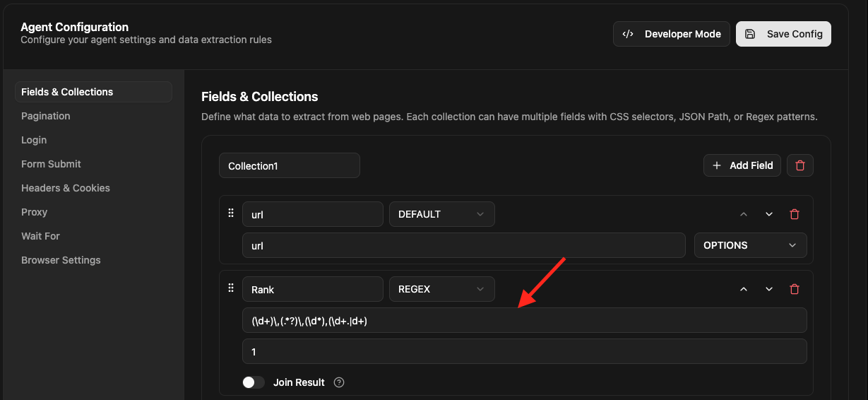Go to Headers & Cookies section
The width and height of the screenshot is (868, 400).
[x=66, y=188]
